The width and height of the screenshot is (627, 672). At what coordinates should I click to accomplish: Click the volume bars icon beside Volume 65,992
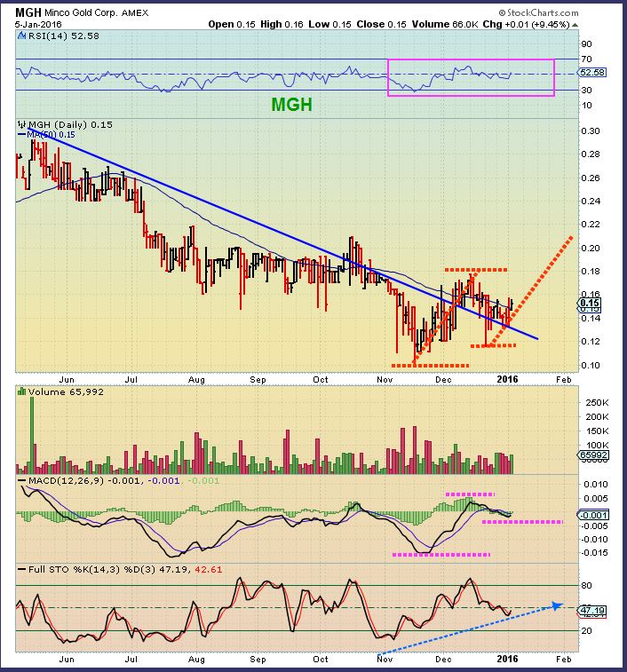(21, 391)
